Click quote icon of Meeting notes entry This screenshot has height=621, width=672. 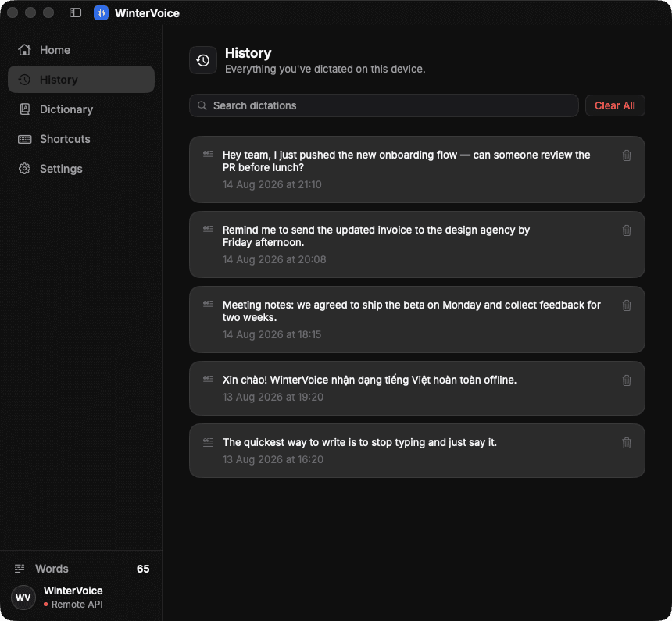pos(208,305)
